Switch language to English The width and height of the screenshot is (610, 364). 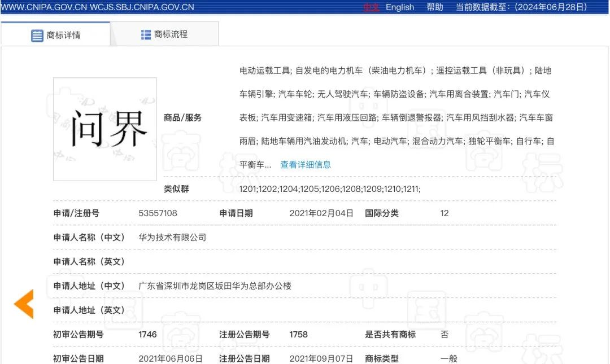[400, 7]
